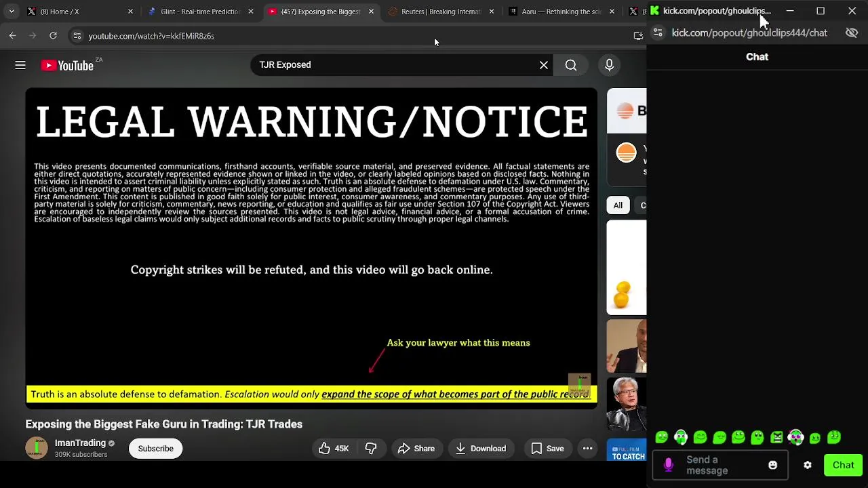Open the TO CATCH thumbnail video
The image size is (868, 488).
627,449
